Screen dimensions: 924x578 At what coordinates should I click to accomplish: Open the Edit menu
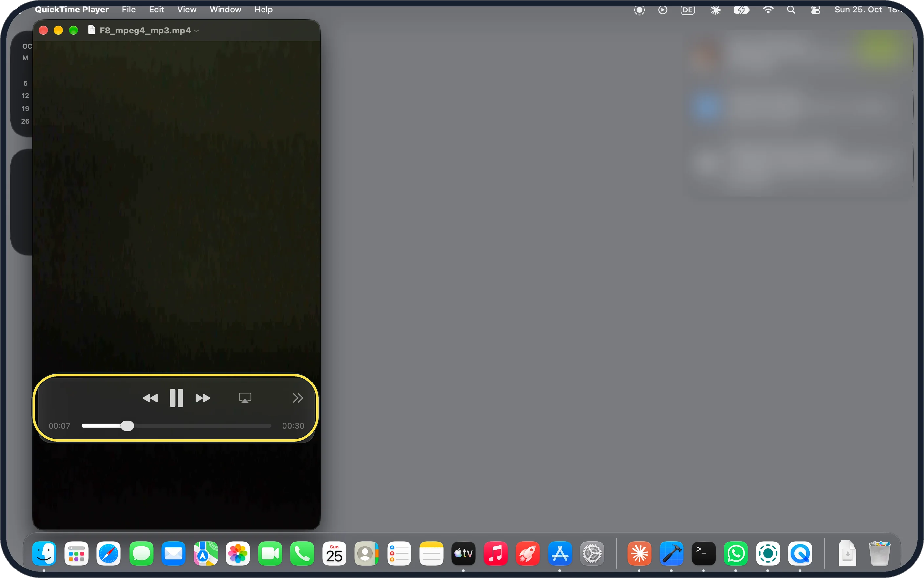tap(157, 10)
